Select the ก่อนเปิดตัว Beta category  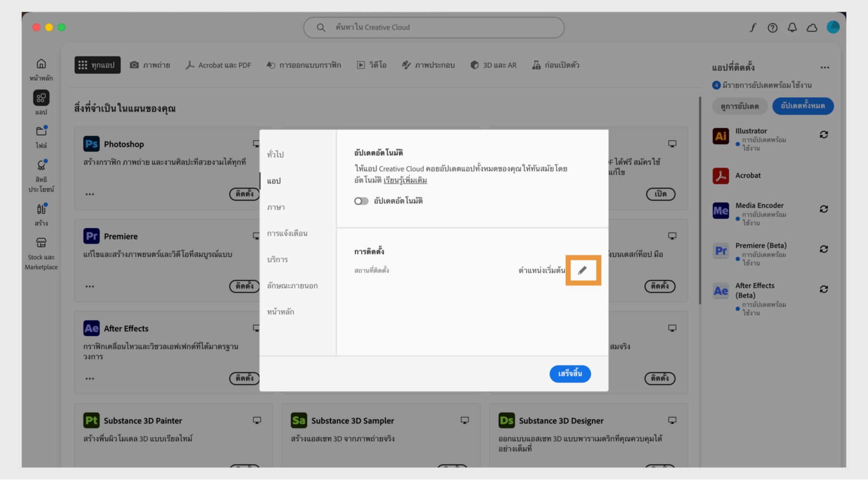click(x=556, y=65)
